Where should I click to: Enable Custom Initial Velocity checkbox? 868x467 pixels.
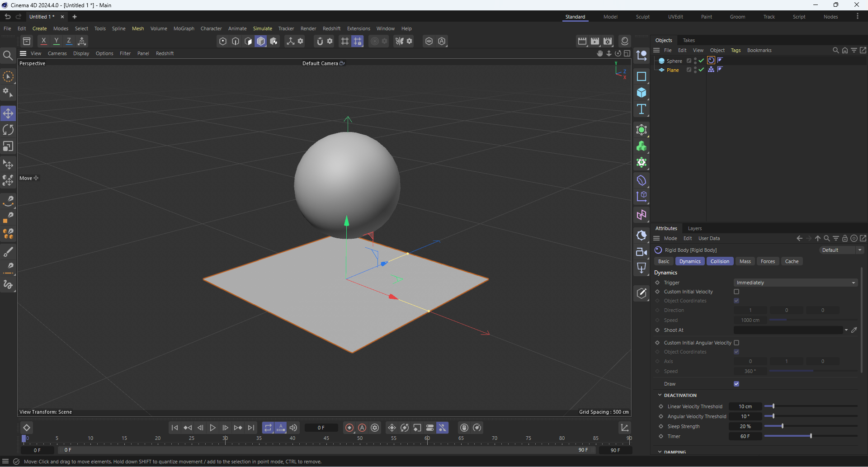[x=736, y=292]
